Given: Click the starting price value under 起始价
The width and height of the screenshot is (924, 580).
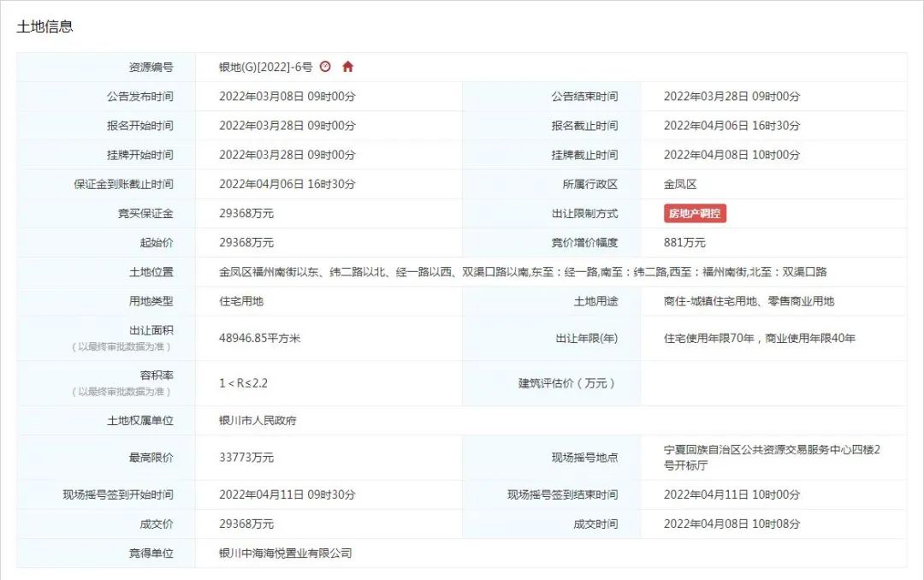Looking at the screenshot, I should [x=246, y=243].
